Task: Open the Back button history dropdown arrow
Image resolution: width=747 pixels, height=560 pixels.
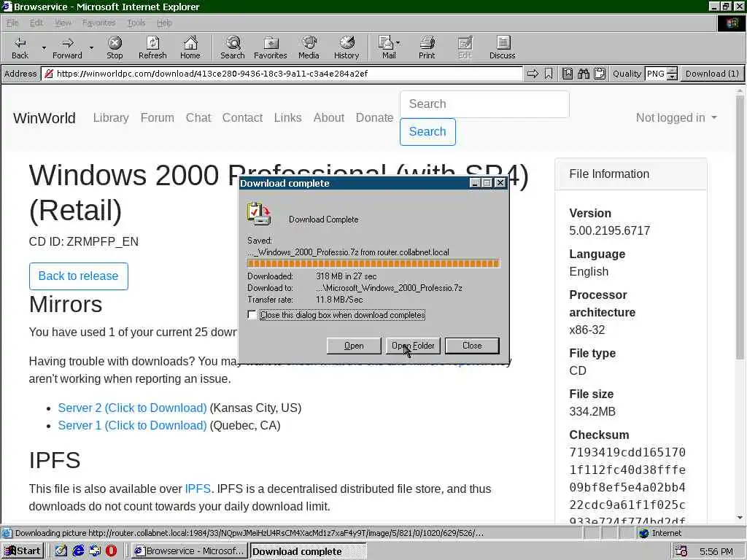Action: pyautogui.click(x=44, y=47)
